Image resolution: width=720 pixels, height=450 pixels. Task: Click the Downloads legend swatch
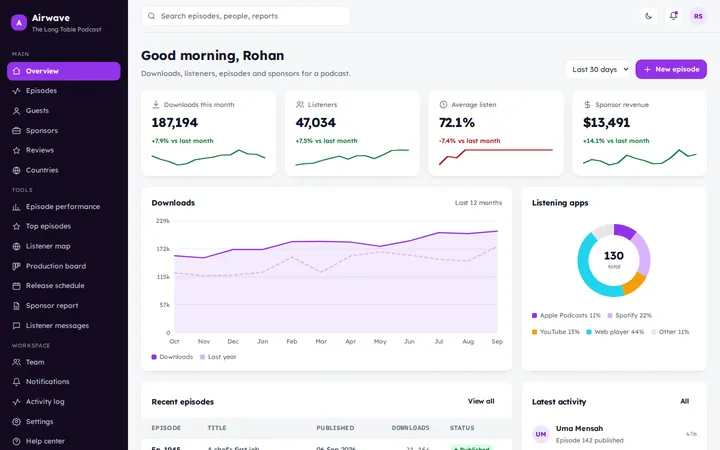pyautogui.click(x=154, y=357)
